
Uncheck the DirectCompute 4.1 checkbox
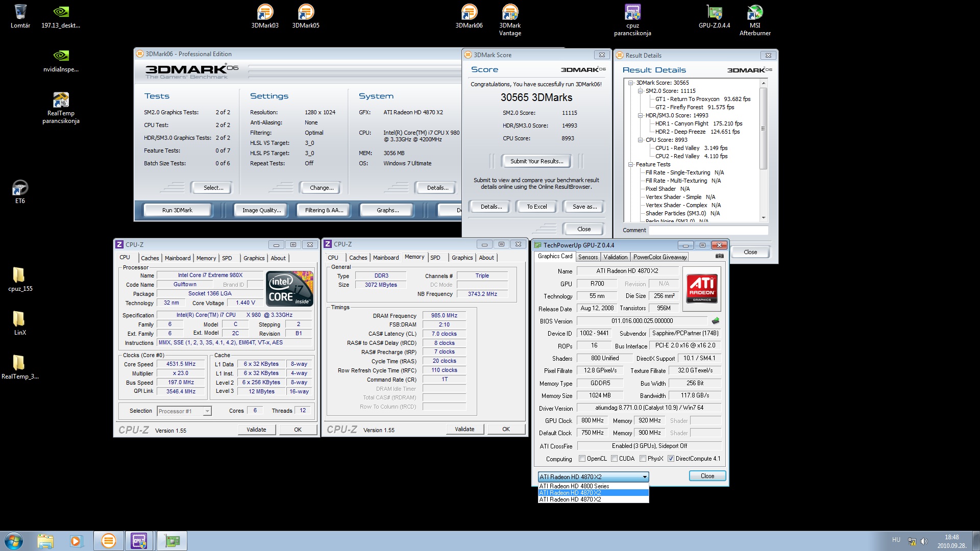671,459
